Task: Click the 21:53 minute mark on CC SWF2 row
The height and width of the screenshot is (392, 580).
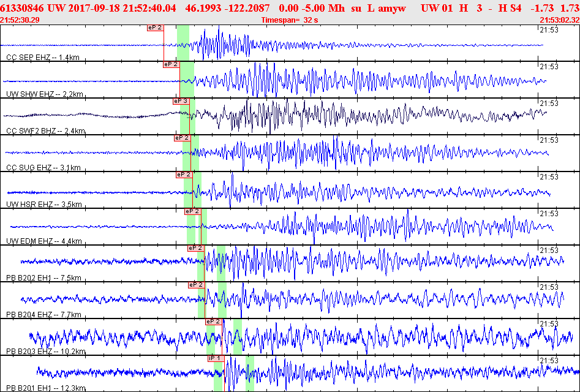Action: pyautogui.click(x=549, y=103)
